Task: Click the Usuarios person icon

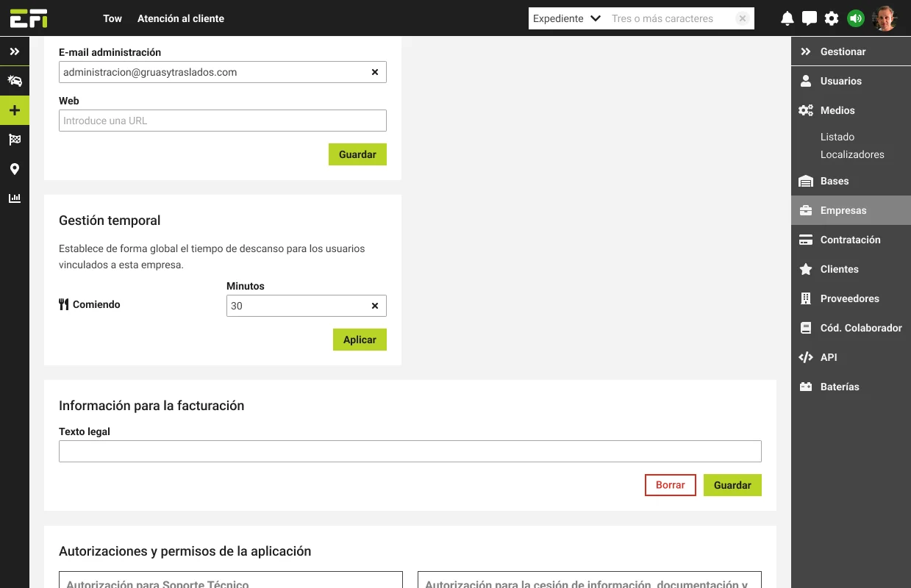Action: coord(806,81)
